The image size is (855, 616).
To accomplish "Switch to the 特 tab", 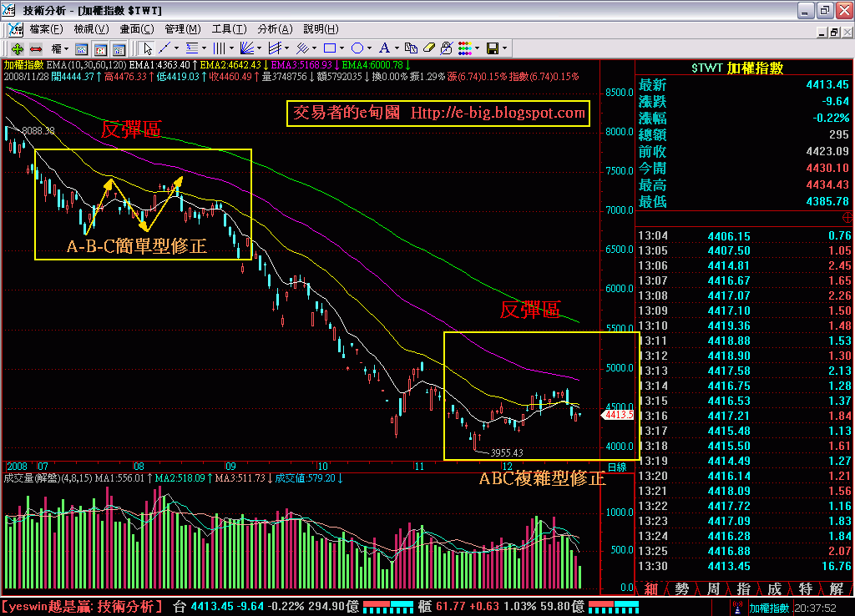I will pyautogui.click(x=806, y=588).
